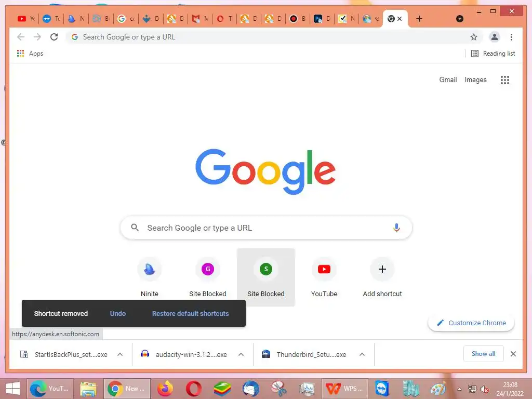
Task: Switch to Edge YouTube window in taskbar
Action: (50, 389)
